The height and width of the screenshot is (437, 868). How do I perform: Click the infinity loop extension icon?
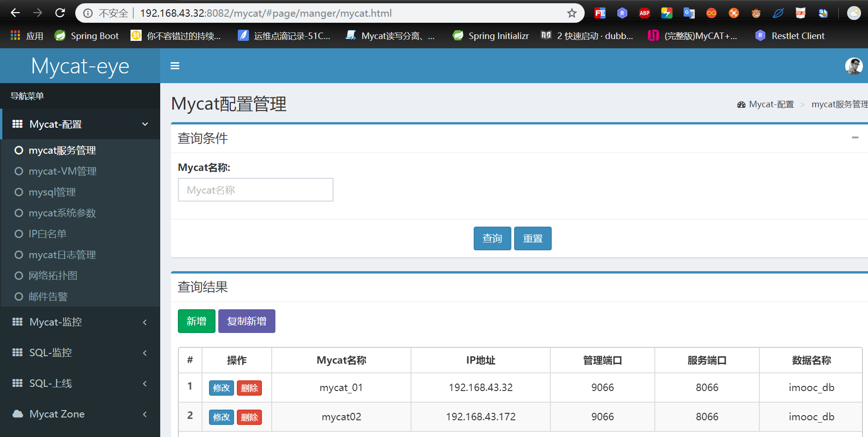pyautogui.click(x=711, y=13)
